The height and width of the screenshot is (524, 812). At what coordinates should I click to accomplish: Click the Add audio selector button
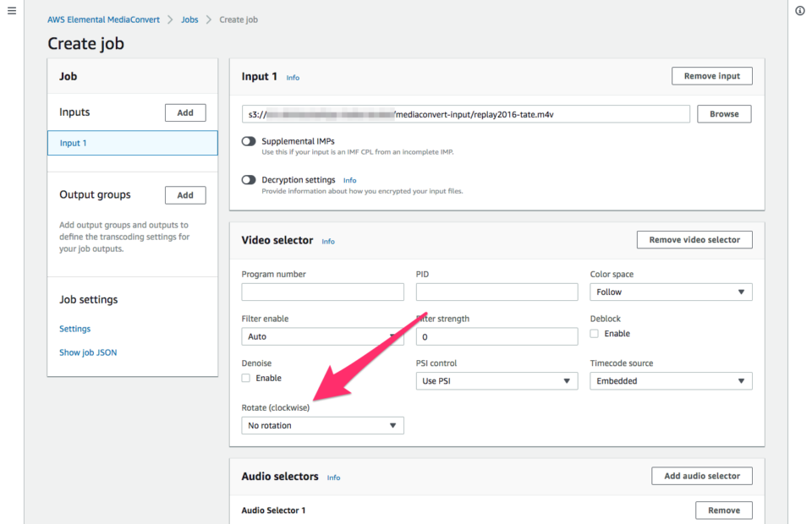click(701, 475)
